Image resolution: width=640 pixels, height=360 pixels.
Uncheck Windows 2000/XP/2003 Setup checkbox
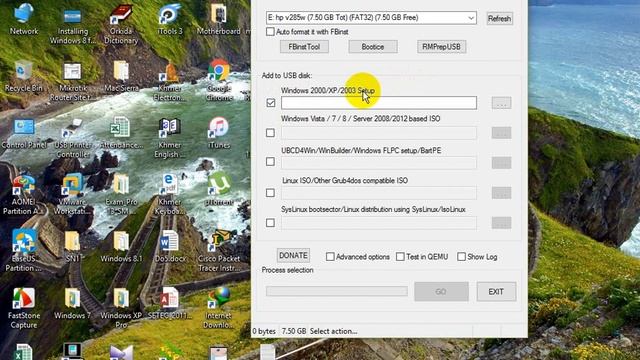(x=270, y=102)
